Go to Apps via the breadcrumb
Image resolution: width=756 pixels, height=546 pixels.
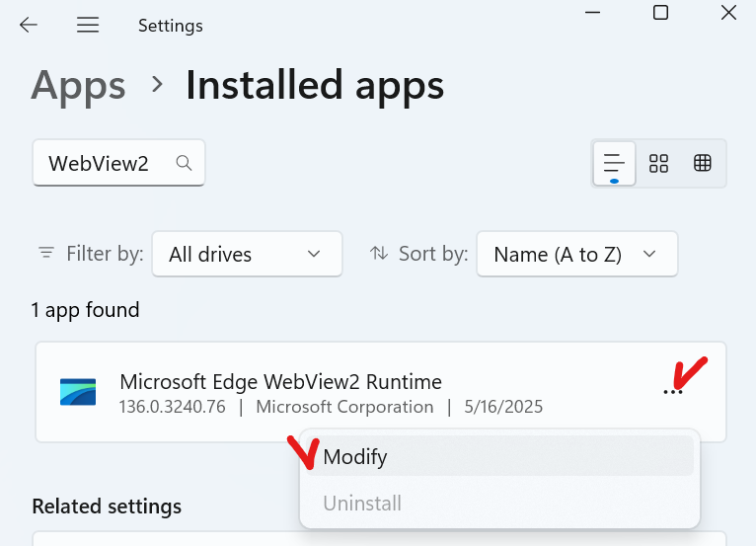point(78,86)
